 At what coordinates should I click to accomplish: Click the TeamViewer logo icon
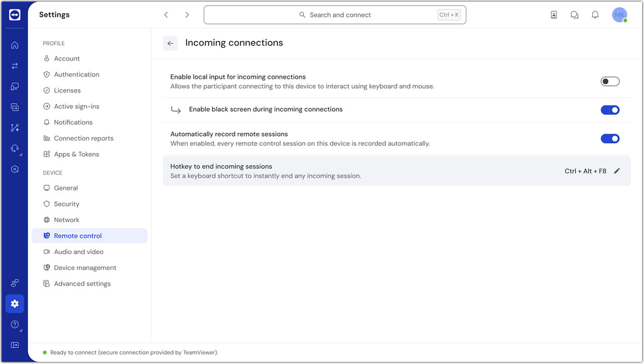(15, 15)
